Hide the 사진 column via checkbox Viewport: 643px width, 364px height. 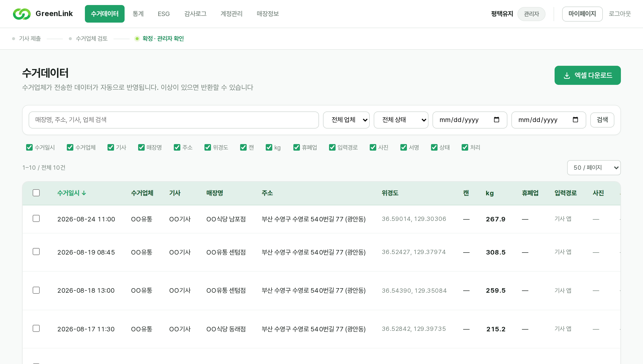(373, 147)
